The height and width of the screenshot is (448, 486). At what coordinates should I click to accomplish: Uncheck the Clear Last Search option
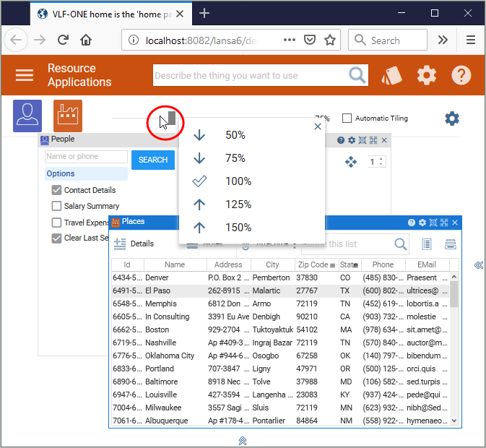56,238
